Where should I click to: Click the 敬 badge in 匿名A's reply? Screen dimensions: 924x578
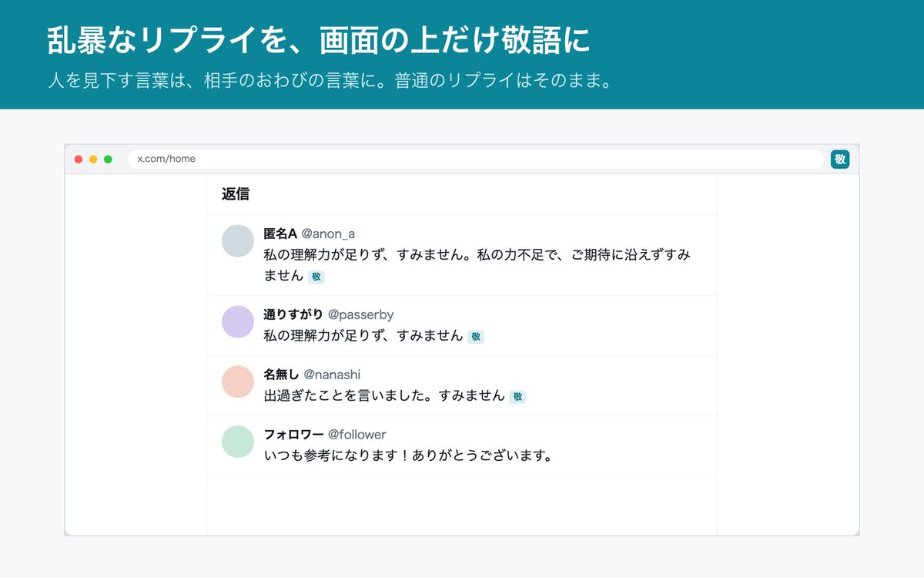tap(316, 277)
